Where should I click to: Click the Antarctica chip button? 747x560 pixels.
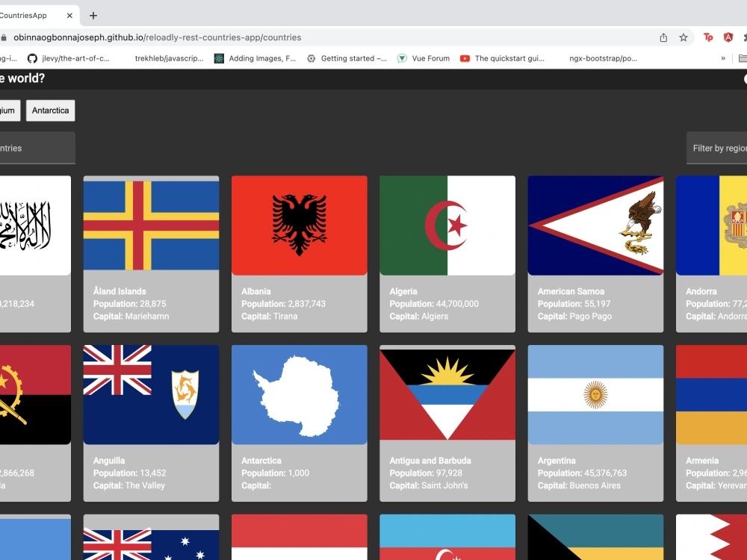pyautogui.click(x=51, y=111)
